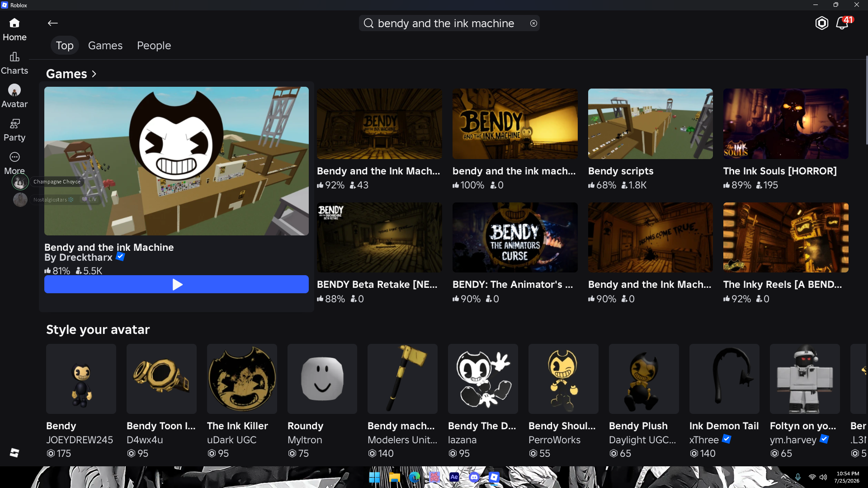Select the Bendy The D... item by lazana
Screen dimensions: 868x488
click(x=483, y=379)
